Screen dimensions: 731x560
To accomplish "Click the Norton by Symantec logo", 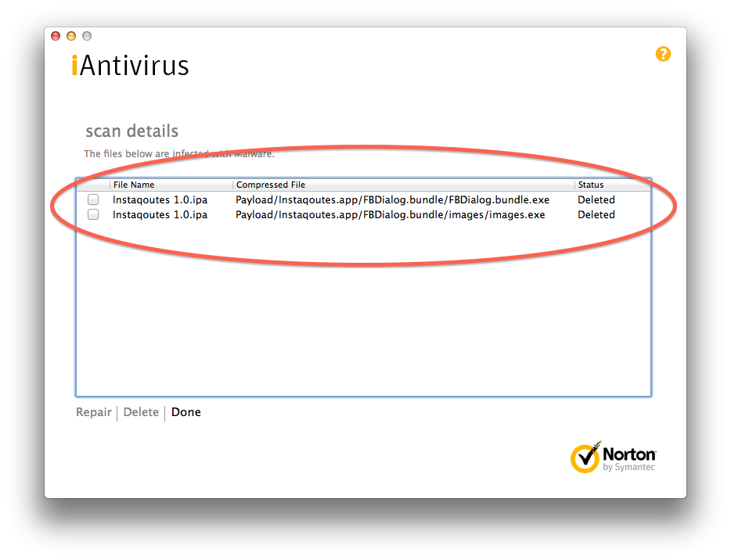I will pos(613,457).
